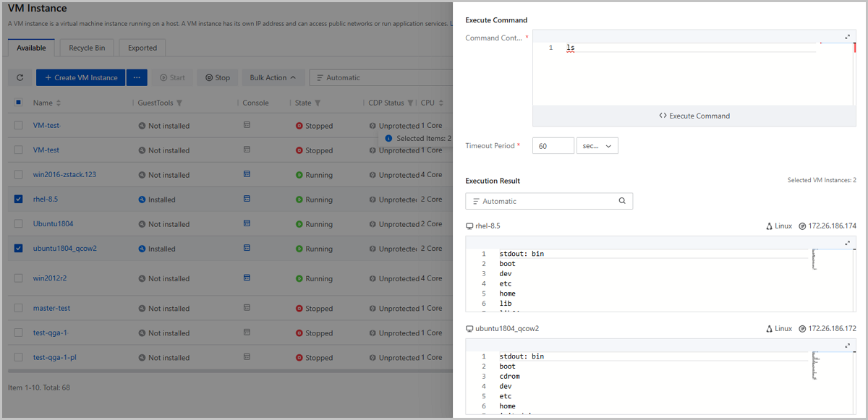868x420 pixels.
Task: Click Create VM Instance button
Action: [x=81, y=78]
